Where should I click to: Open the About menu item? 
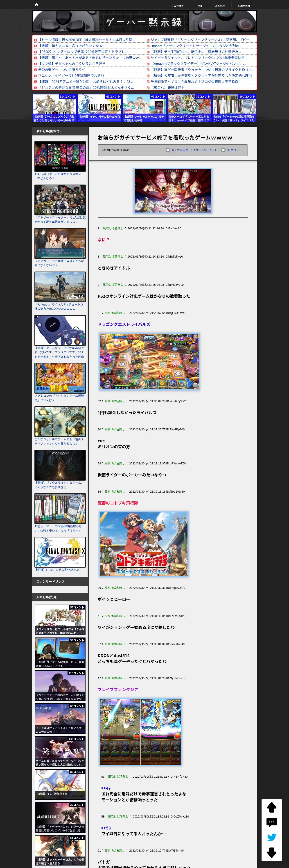[220, 6]
